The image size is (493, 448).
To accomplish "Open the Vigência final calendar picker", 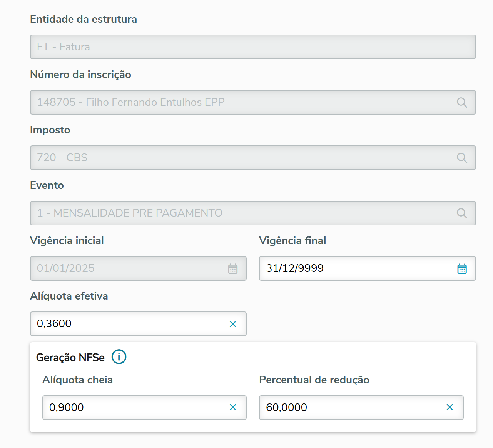I will (x=462, y=268).
